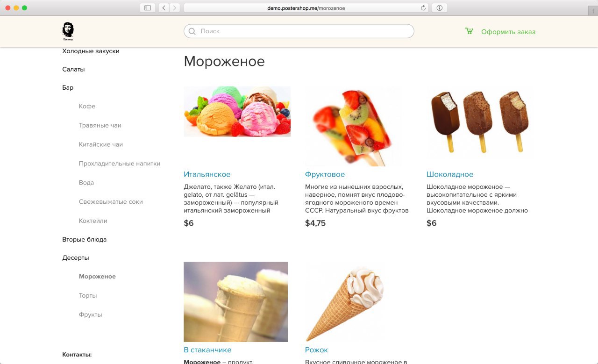Viewport: 598px width, 364px height.
Task: Select the Шоколадное product title
Action: click(x=450, y=174)
